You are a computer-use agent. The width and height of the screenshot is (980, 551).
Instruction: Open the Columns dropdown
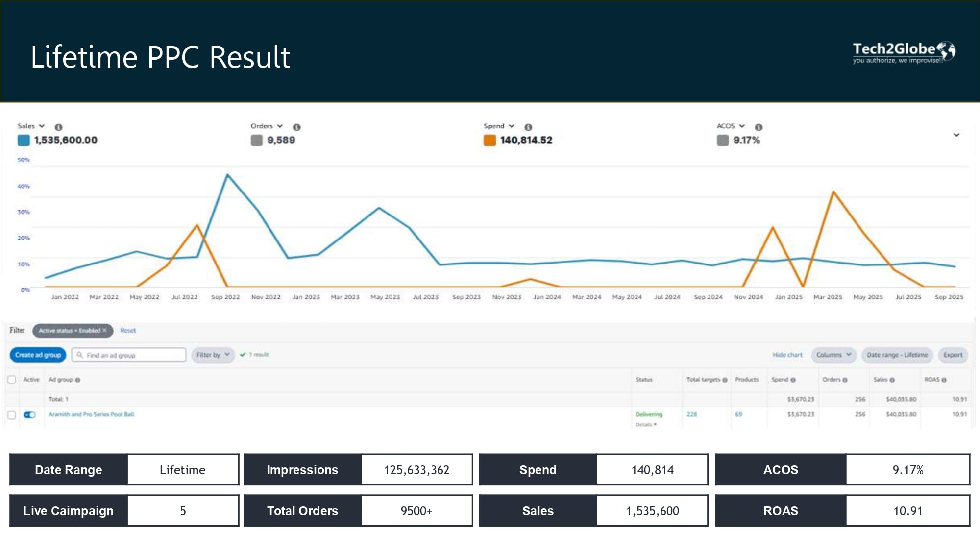click(833, 355)
